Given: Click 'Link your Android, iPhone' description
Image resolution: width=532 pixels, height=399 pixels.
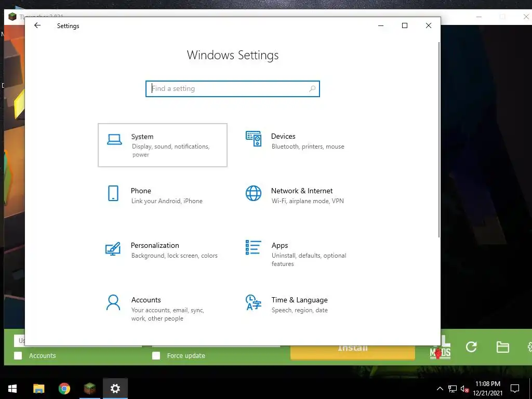Looking at the screenshot, I should coord(167,201).
